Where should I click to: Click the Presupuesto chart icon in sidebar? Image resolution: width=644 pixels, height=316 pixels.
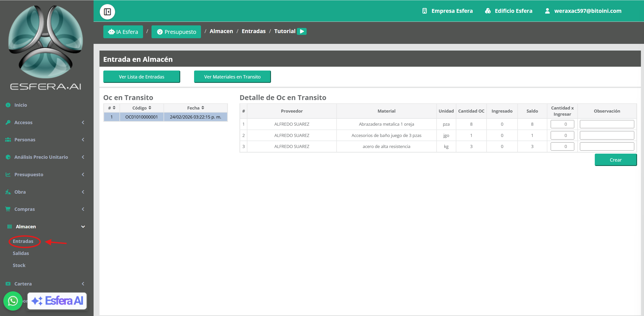8,174
